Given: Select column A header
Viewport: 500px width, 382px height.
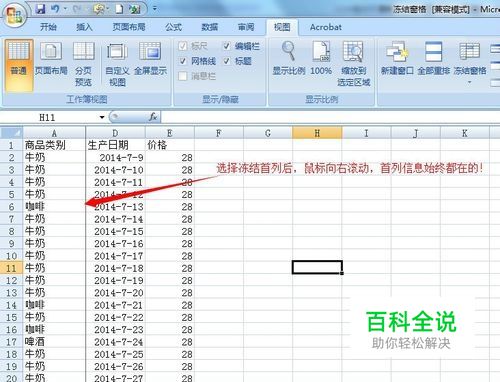Looking at the screenshot, I should [x=54, y=133].
